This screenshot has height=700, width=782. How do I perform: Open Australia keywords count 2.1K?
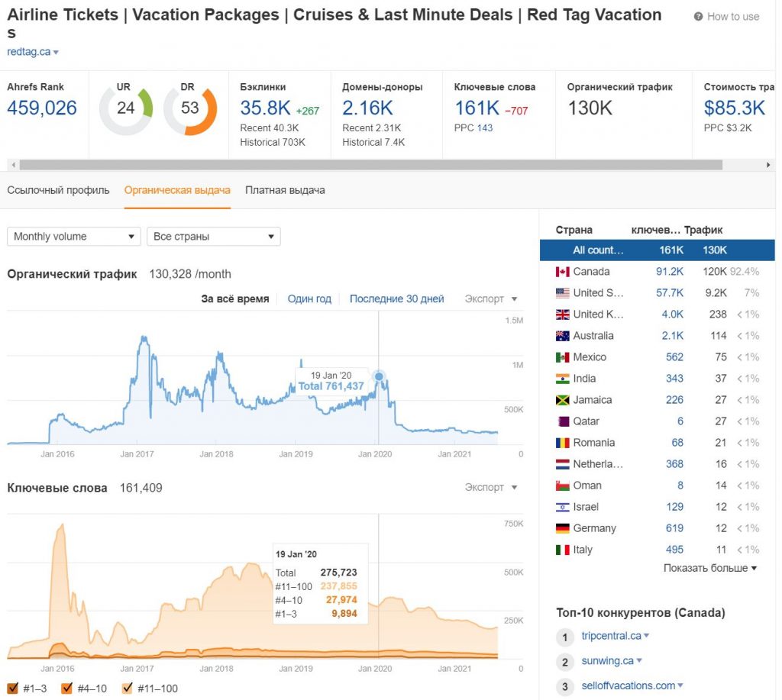coord(672,336)
